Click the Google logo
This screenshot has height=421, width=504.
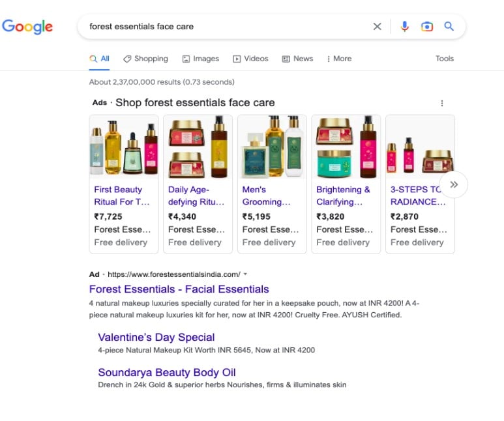click(x=27, y=27)
